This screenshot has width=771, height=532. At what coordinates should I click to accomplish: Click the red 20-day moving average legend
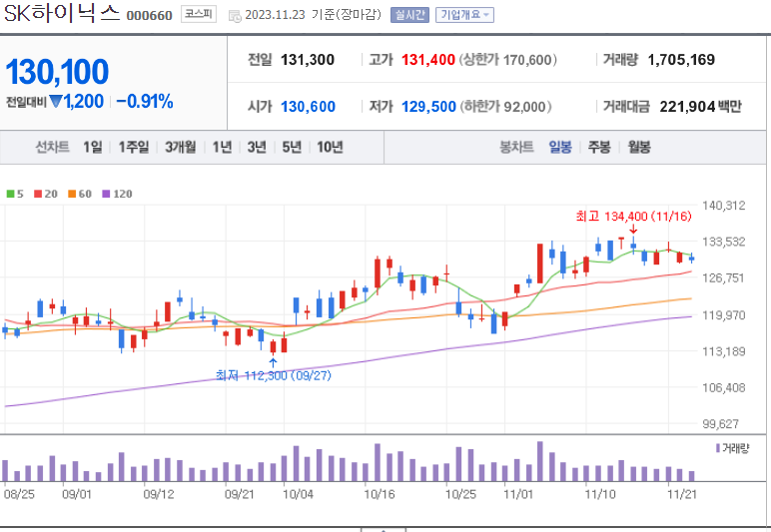(46, 194)
